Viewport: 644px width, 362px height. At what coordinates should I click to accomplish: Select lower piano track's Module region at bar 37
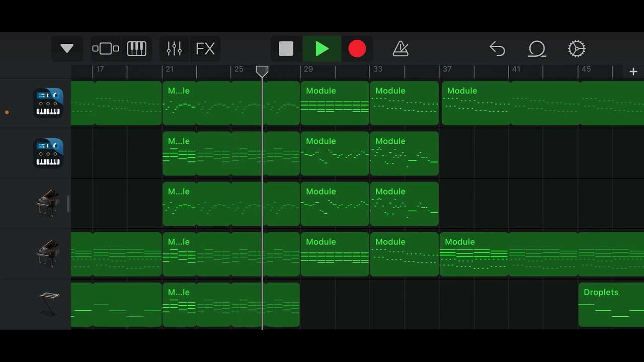tap(542, 254)
